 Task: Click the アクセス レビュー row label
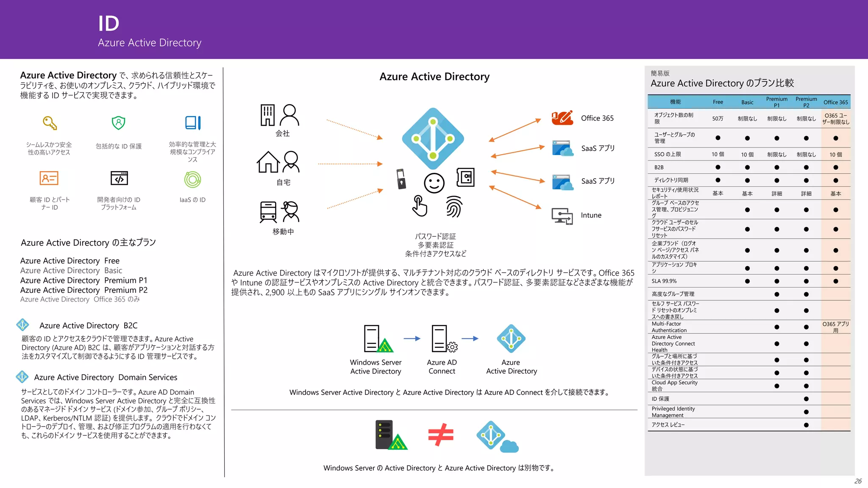[668, 424]
